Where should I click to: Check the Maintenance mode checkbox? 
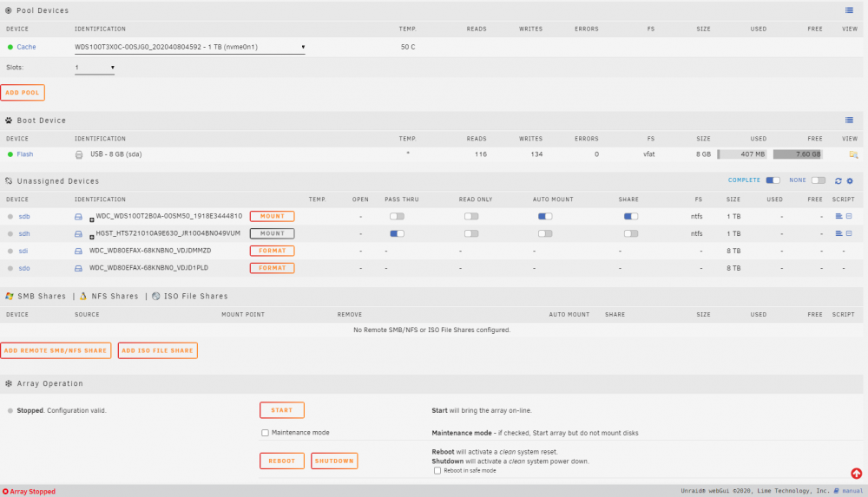265,433
